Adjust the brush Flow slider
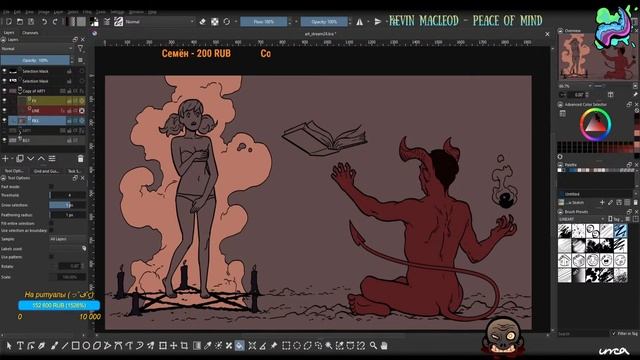 point(264,22)
